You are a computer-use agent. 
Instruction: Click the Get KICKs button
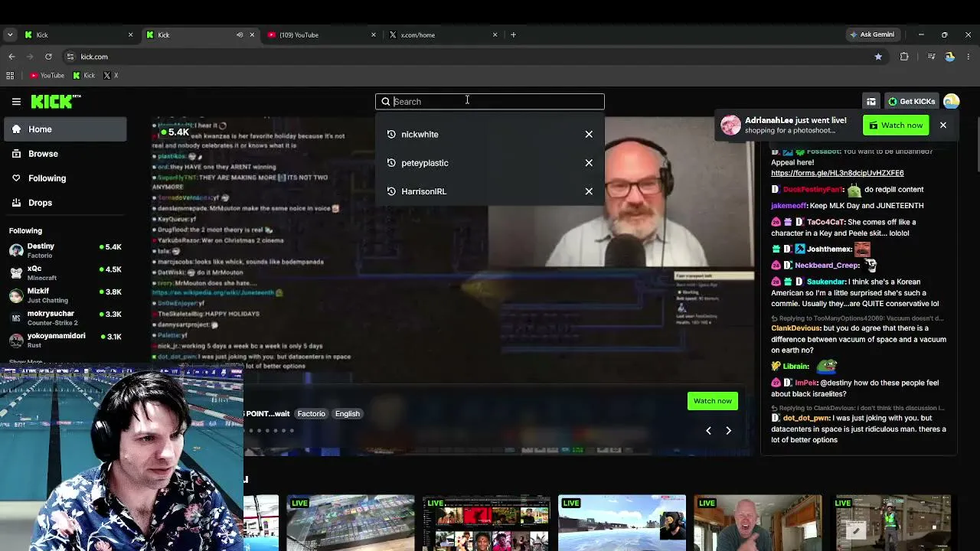[911, 101]
